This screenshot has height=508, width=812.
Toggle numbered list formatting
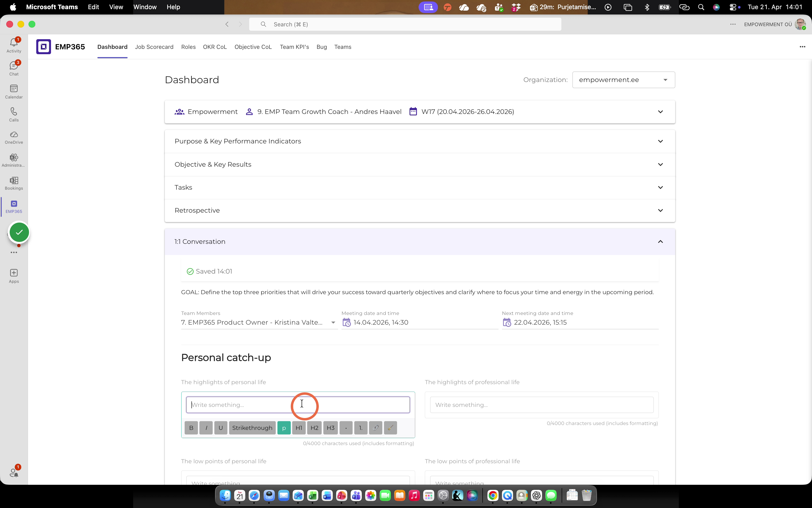[361, 428]
